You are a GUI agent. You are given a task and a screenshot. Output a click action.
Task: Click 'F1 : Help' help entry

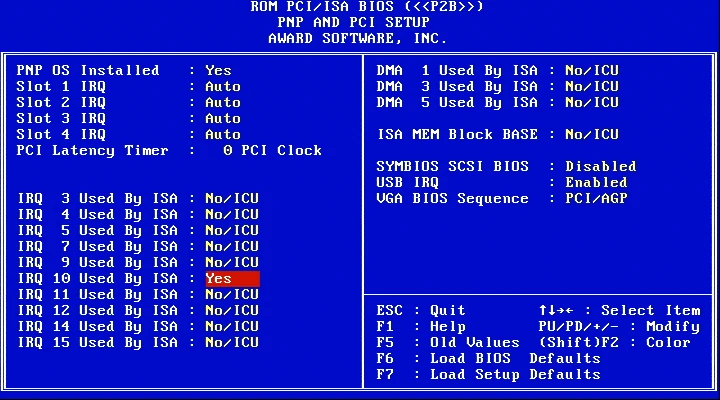coord(421,327)
